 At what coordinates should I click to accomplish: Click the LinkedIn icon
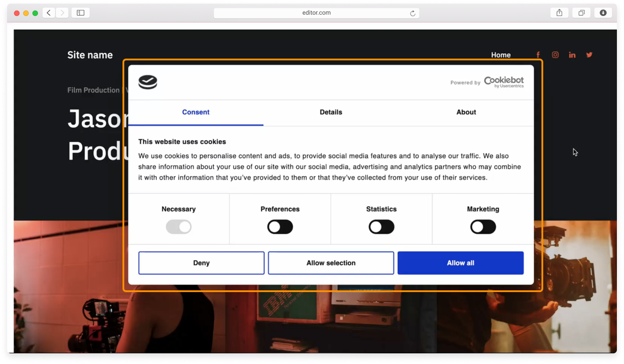coord(572,54)
